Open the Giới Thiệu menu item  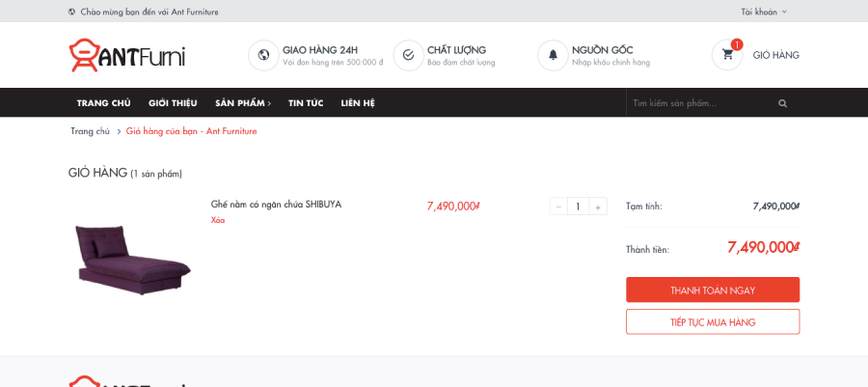[173, 103]
